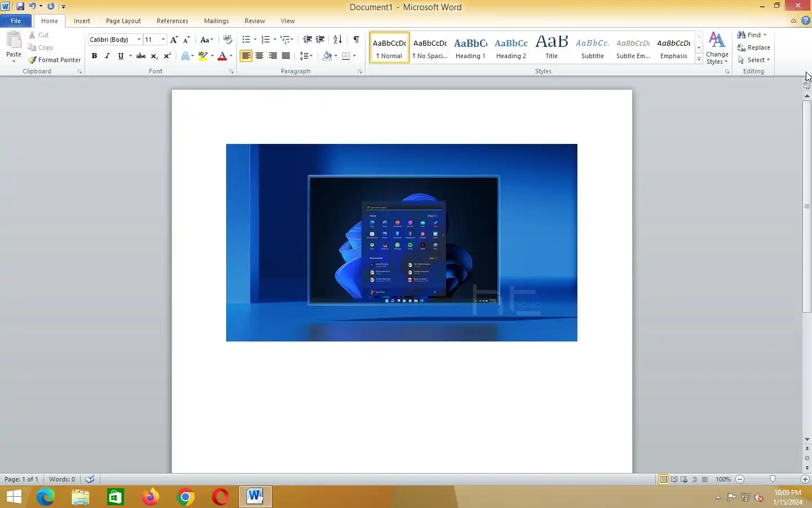This screenshot has width=812, height=508.
Task: Expand the Styles gallery More arrow
Action: (699, 59)
